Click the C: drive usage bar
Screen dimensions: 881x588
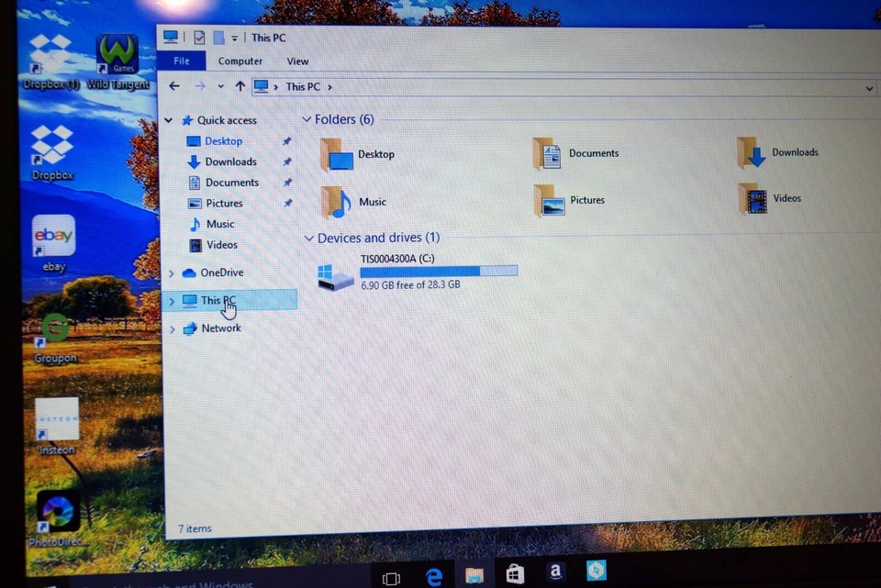coord(439,270)
